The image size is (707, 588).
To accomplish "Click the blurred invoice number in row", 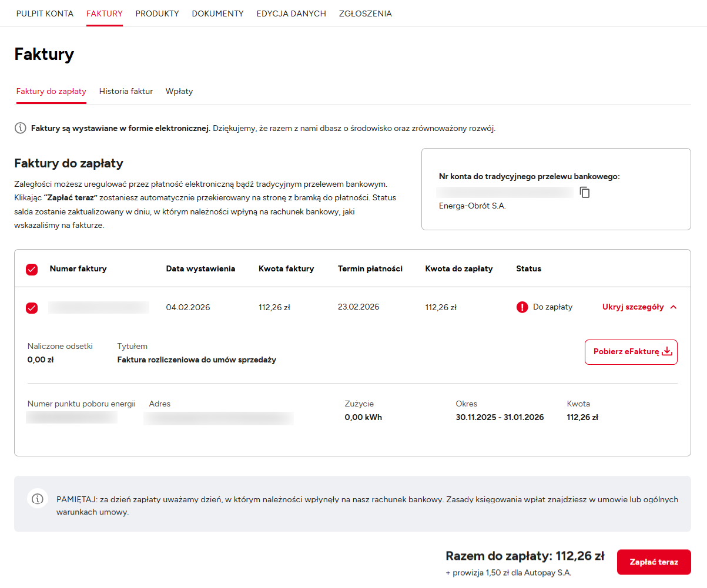I will click(98, 307).
